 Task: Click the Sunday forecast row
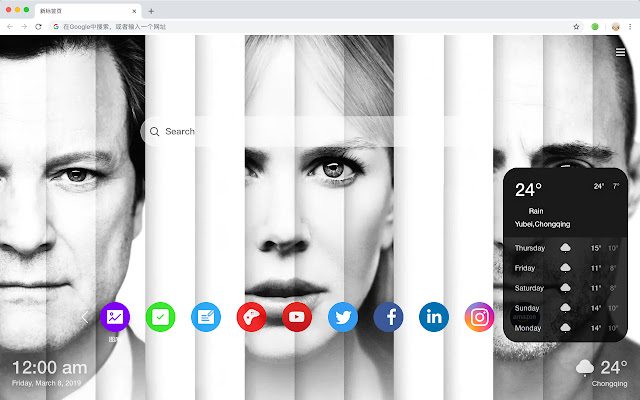click(x=566, y=308)
